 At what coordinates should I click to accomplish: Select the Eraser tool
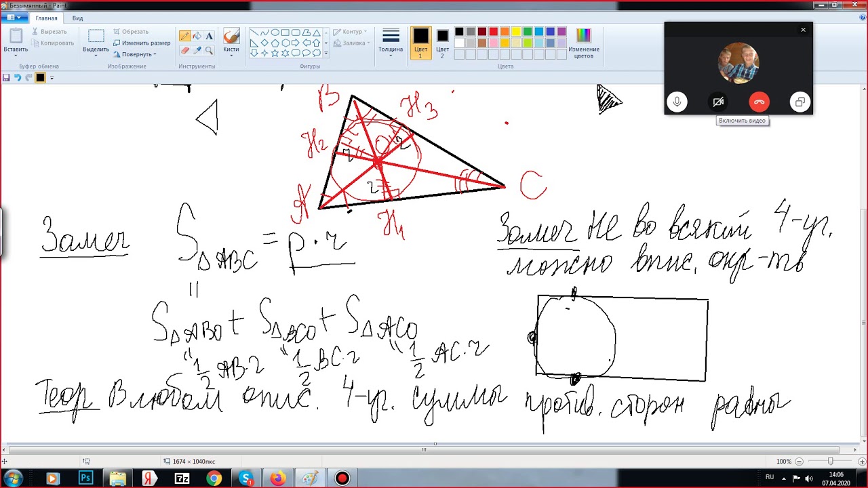pos(184,50)
